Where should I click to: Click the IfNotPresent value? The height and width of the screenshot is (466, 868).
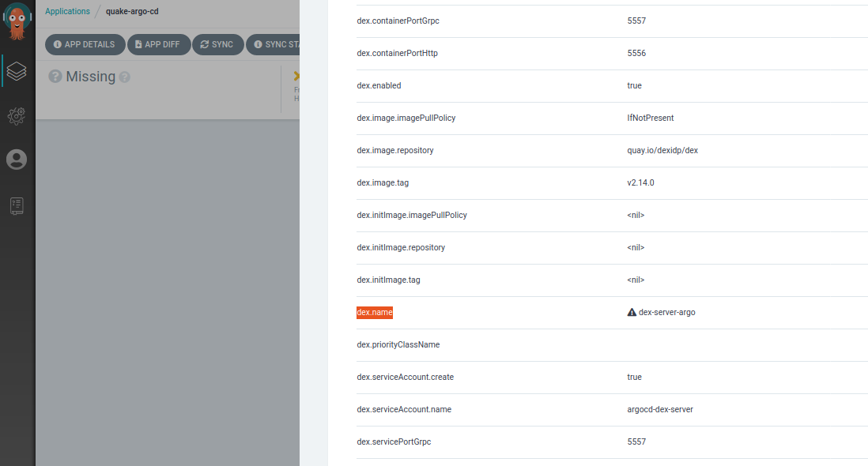pos(651,118)
